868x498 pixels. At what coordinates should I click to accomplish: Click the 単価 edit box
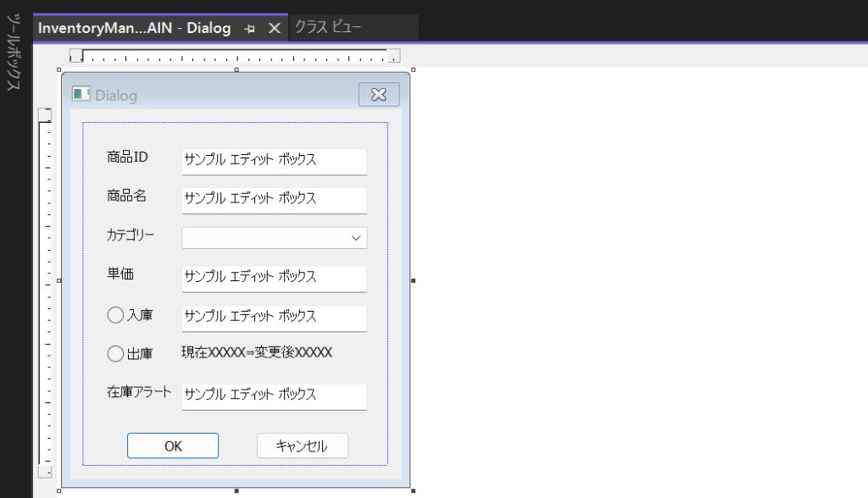pyautogui.click(x=274, y=277)
